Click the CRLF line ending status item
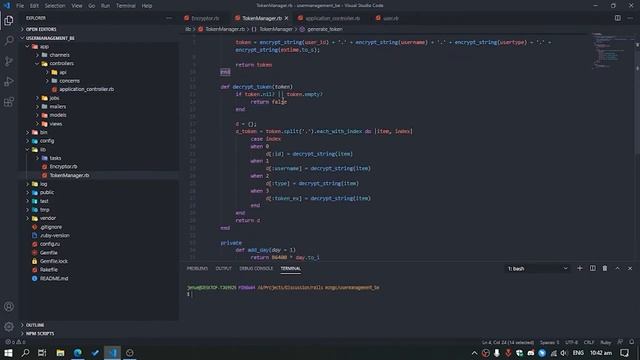 pyautogui.click(x=589, y=342)
